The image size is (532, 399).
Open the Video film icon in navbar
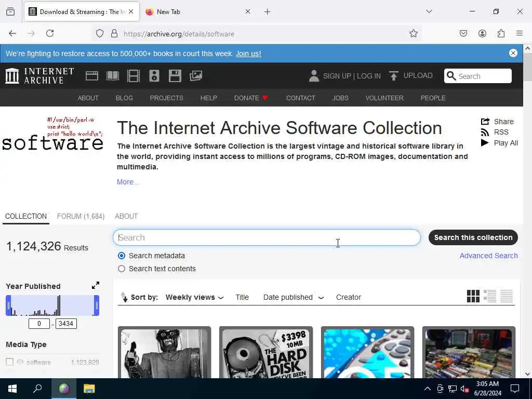pyautogui.click(x=134, y=76)
